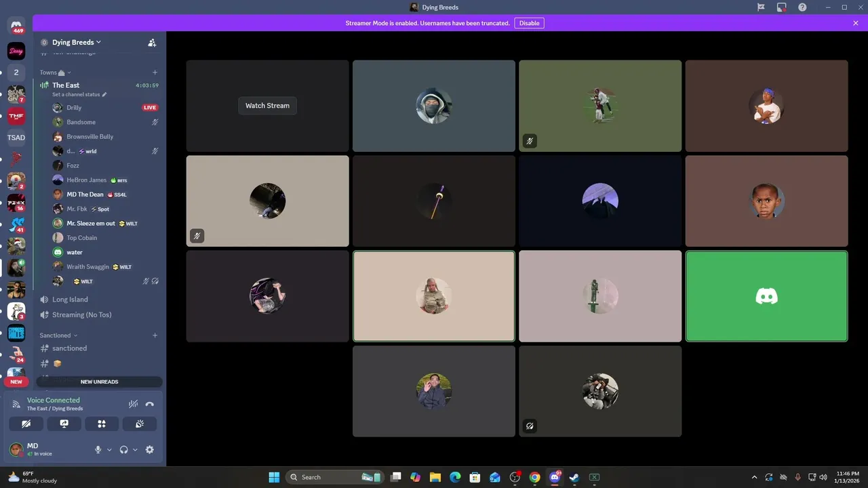Share your screen
The image size is (868, 488).
pyautogui.click(x=64, y=424)
